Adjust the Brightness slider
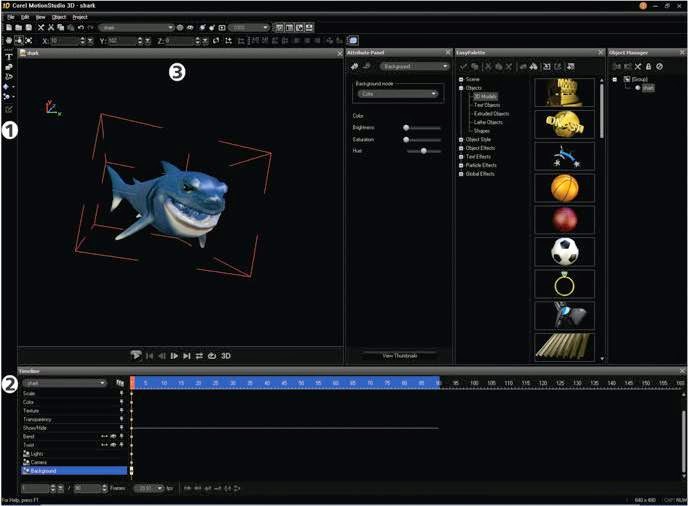690x506 pixels. [422, 128]
